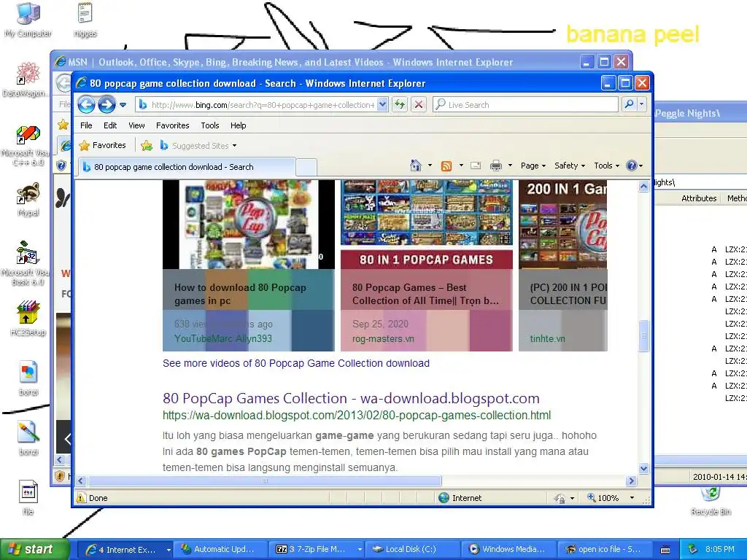Click the Print icon
747x560 pixels.
click(x=496, y=166)
